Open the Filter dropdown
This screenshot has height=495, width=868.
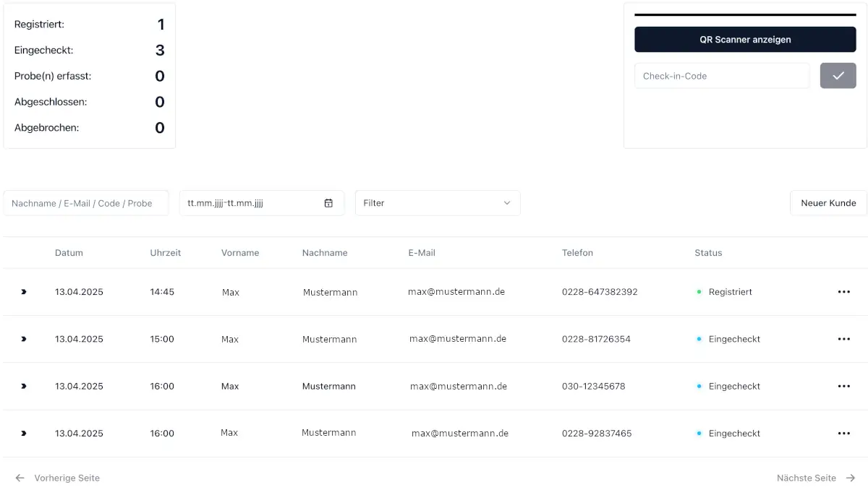click(437, 203)
